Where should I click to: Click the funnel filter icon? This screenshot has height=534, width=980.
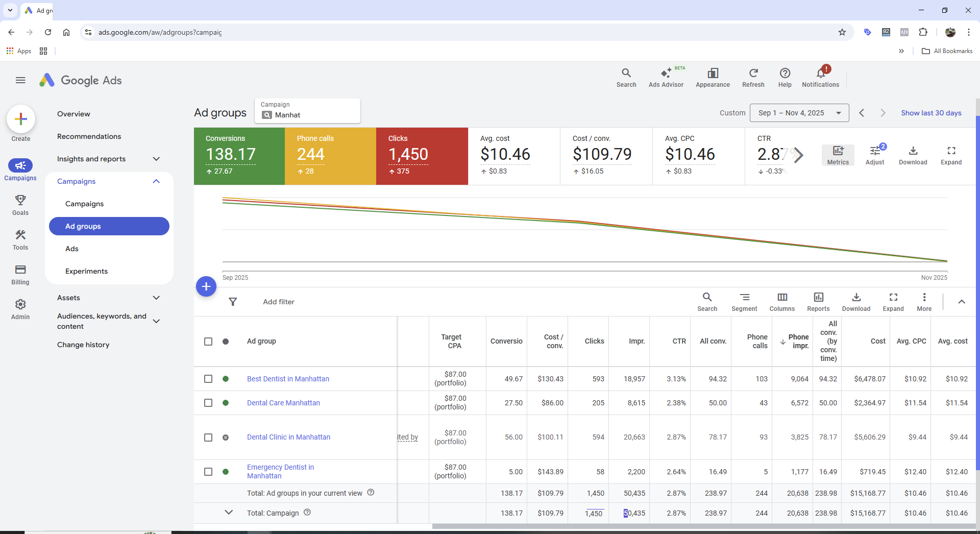pos(233,302)
